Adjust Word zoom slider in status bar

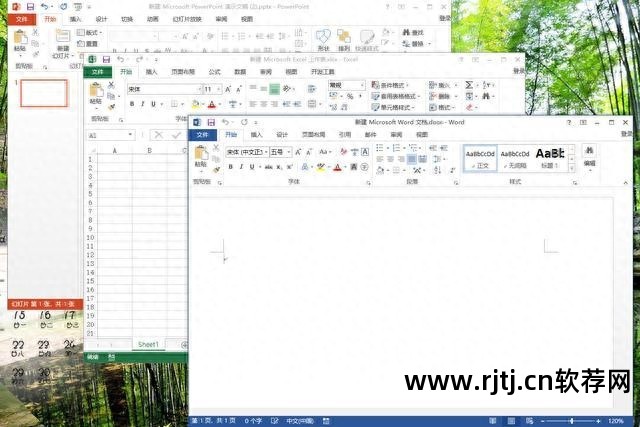572,421
